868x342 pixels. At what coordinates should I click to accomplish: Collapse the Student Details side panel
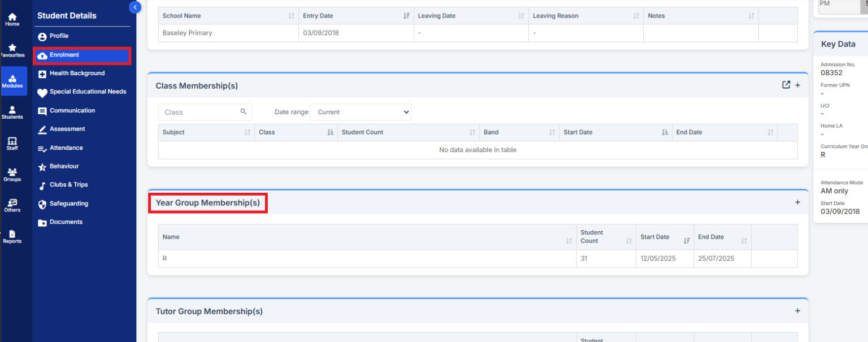135,7
